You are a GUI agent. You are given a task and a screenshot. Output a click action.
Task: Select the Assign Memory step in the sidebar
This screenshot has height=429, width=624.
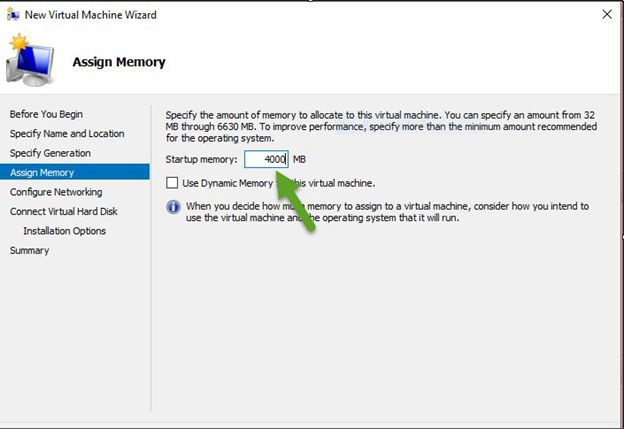pyautogui.click(x=42, y=173)
